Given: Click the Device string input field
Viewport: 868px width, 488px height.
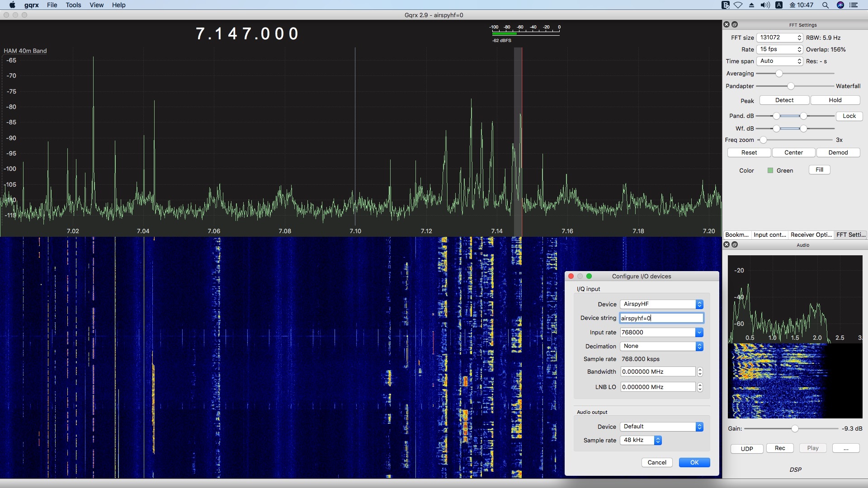Looking at the screenshot, I should [661, 318].
